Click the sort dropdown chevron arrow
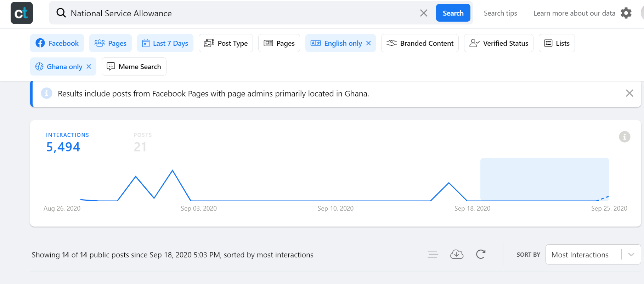The height and width of the screenshot is (284, 644). click(x=631, y=255)
